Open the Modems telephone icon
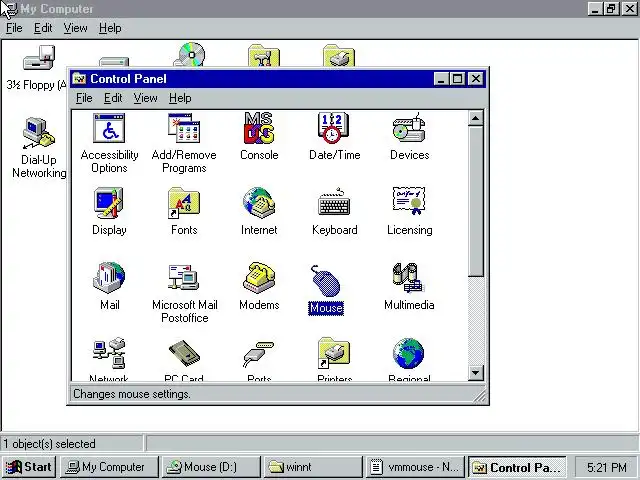Viewport: 640px width, 480px height. [259, 278]
